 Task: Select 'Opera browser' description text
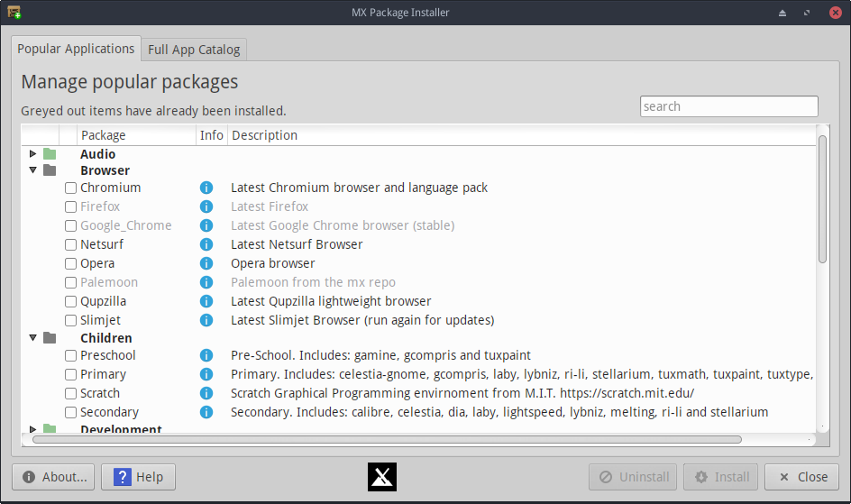[273, 263]
